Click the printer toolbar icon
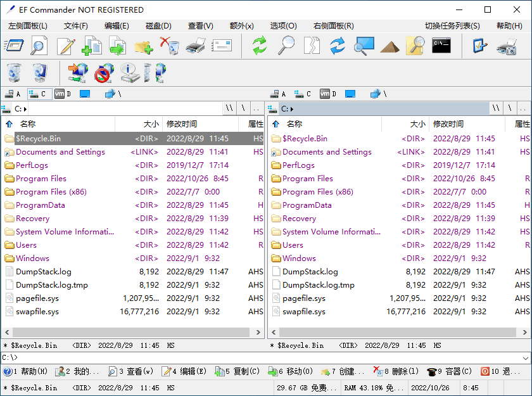Viewport: 532px width, 396px height. coord(196,46)
